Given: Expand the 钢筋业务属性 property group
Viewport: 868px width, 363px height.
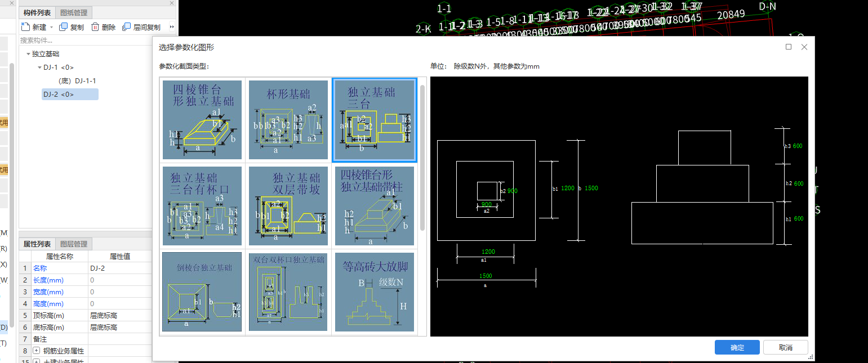Looking at the screenshot, I should point(37,351).
